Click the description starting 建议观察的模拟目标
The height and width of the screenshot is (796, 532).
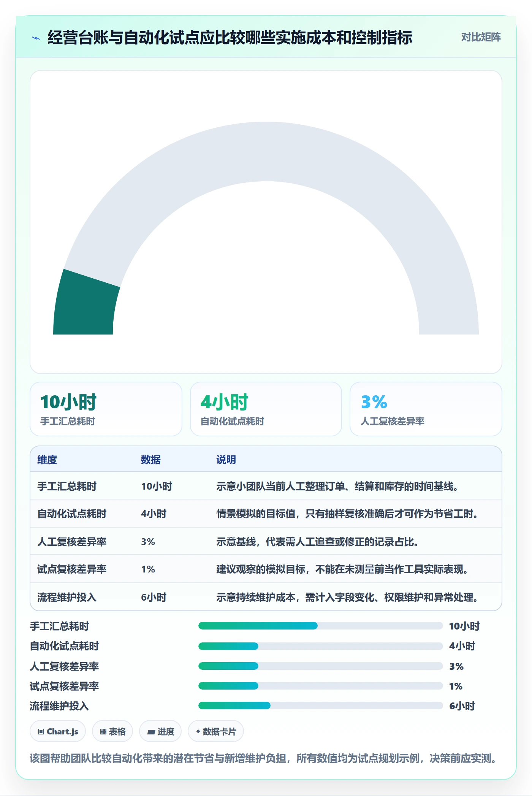point(342,569)
